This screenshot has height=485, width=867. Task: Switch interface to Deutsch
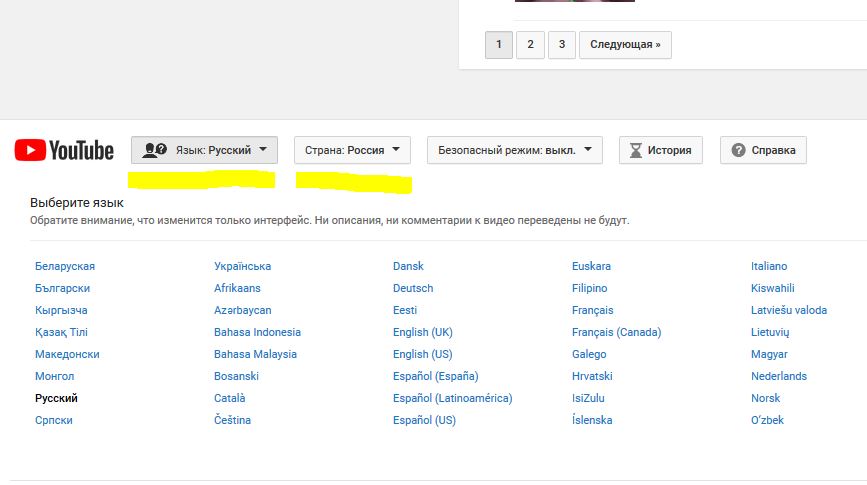click(x=413, y=288)
